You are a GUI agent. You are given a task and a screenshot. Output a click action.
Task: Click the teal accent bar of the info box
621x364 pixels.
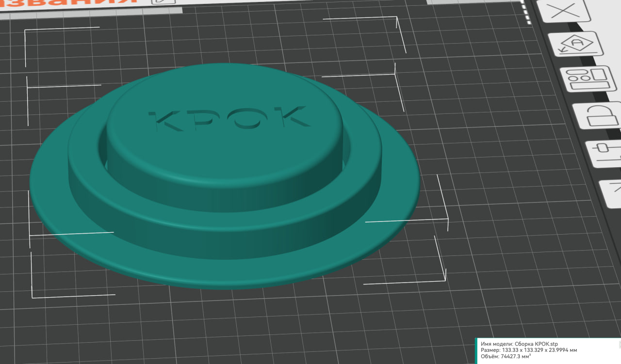(476, 350)
